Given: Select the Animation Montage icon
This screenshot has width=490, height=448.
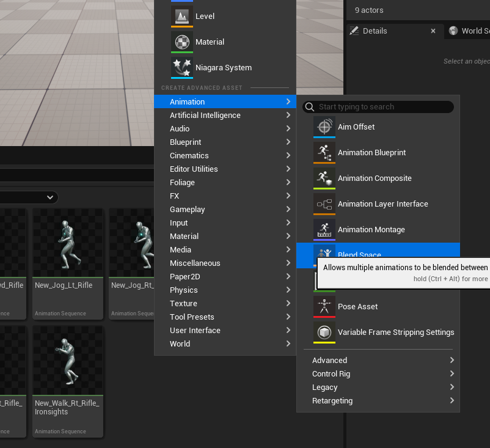Looking at the screenshot, I should (x=324, y=229).
